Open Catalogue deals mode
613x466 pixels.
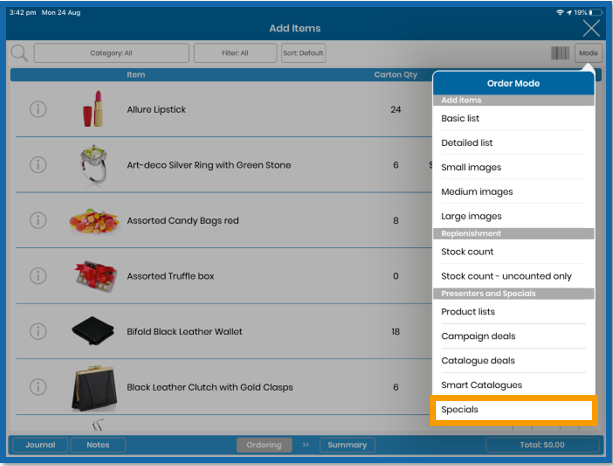[x=513, y=360]
